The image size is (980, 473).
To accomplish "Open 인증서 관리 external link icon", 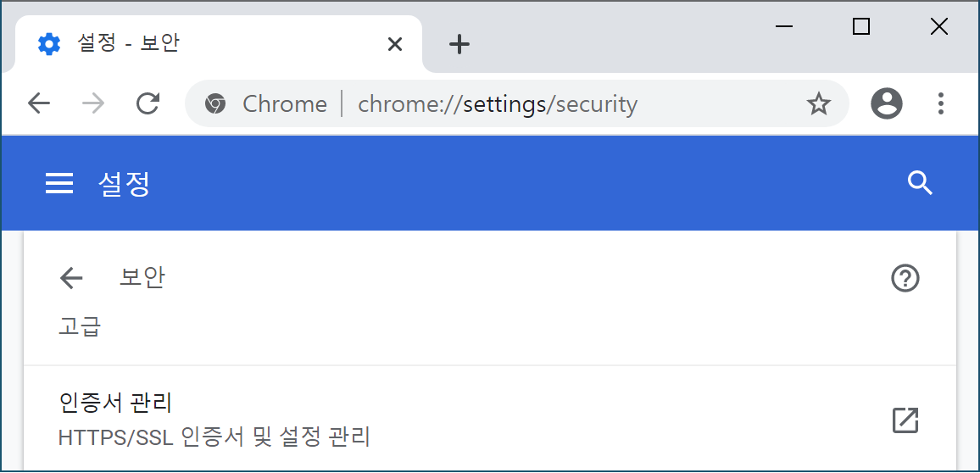I will [x=905, y=420].
